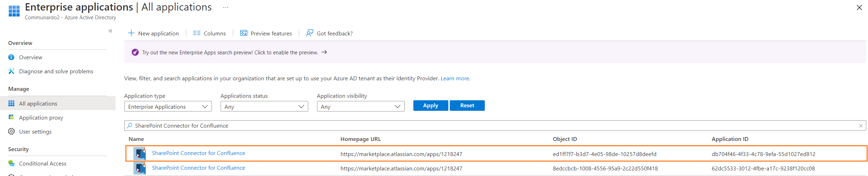Click Homepage URL in row 8edccbcb
The width and height of the screenshot is (868, 176).
pyautogui.click(x=401, y=169)
